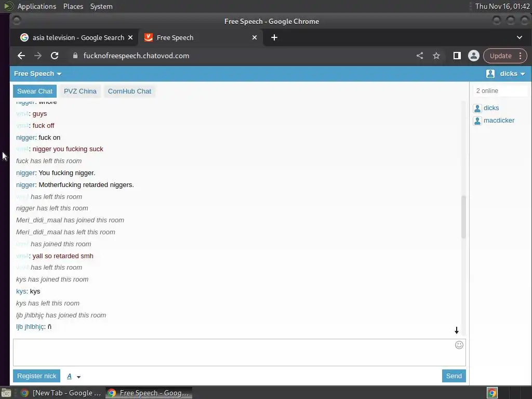
Task: Click the Google favicon on first tab
Action: tap(24, 37)
